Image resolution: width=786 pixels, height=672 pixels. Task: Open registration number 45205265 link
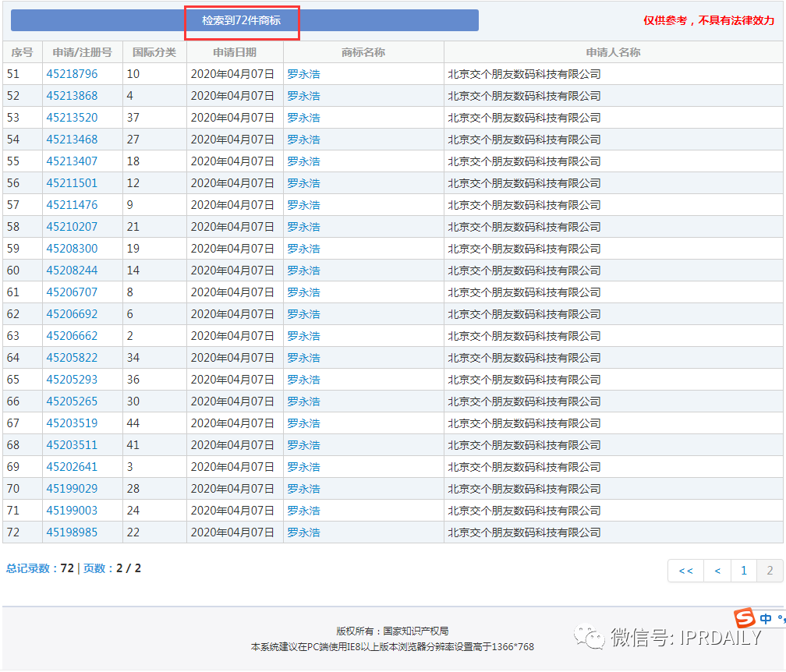click(72, 401)
